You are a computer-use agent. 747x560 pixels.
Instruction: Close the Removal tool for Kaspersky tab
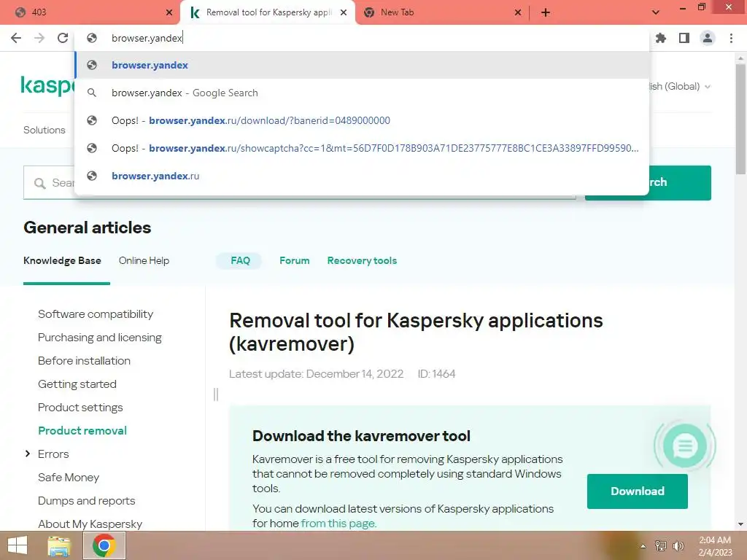pos(344,12)
